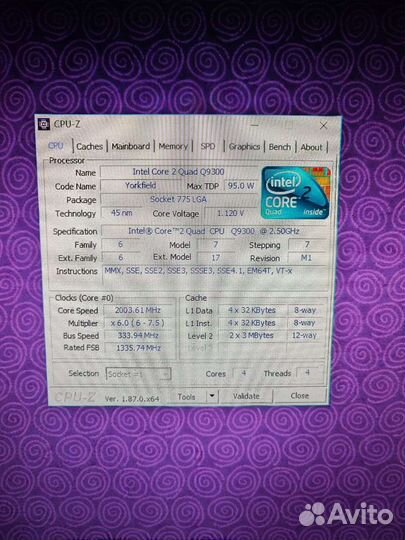
Task: Click the Name field Intel Core 2 Quad Q9300
Action: pyautogui.click(x=179, y=172)
